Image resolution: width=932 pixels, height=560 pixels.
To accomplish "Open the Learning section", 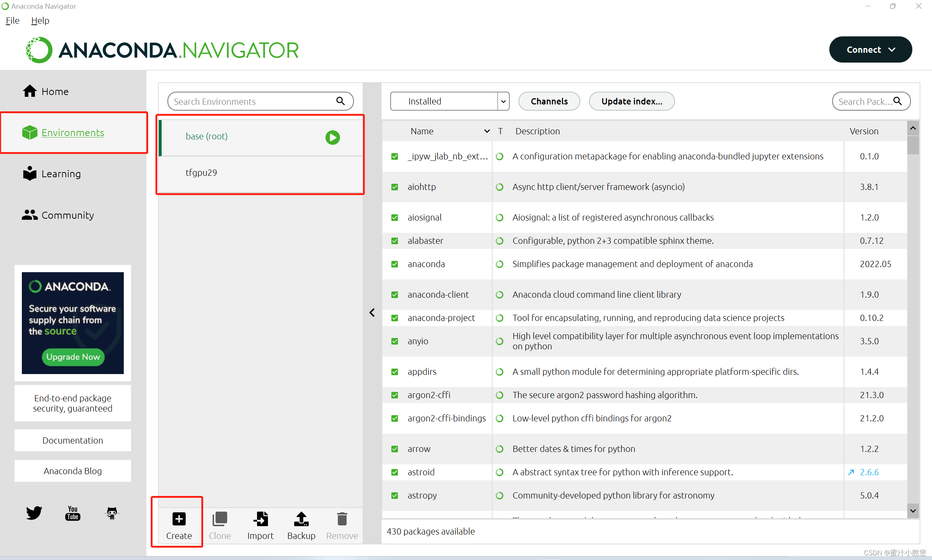I will pyautogui.click(x=51, y=174).
